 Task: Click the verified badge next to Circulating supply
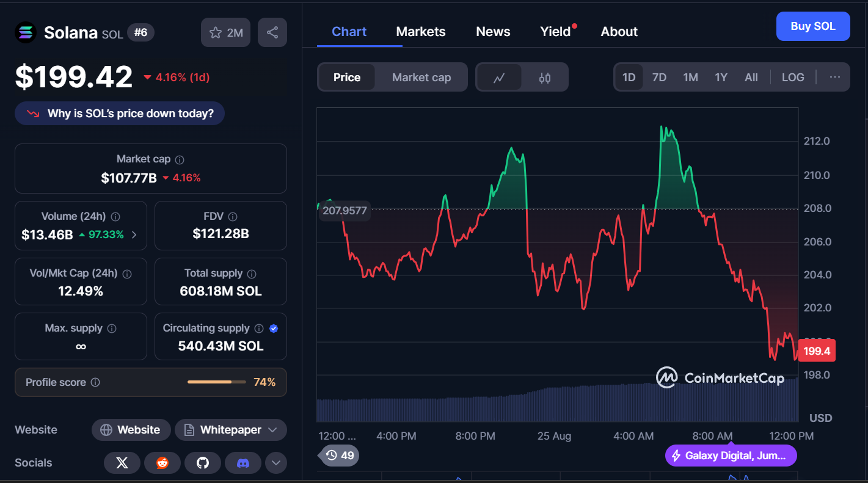click(x=274, y=329)
